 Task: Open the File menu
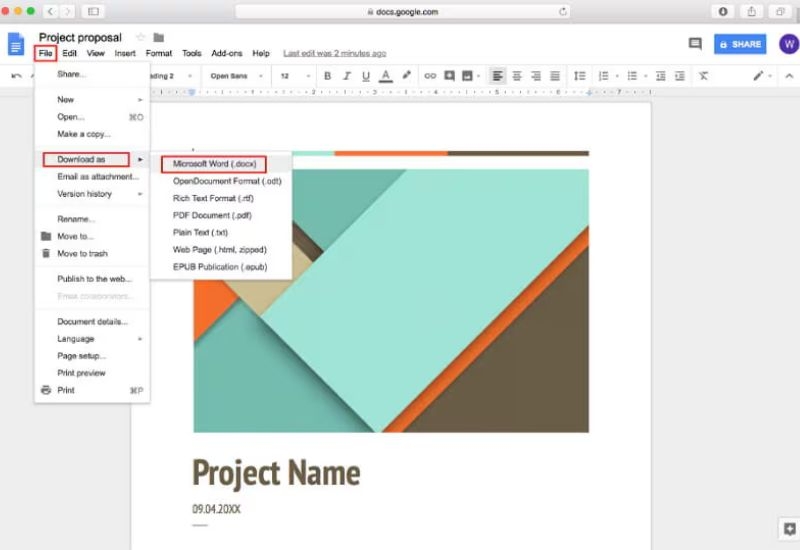pos(45,53)
